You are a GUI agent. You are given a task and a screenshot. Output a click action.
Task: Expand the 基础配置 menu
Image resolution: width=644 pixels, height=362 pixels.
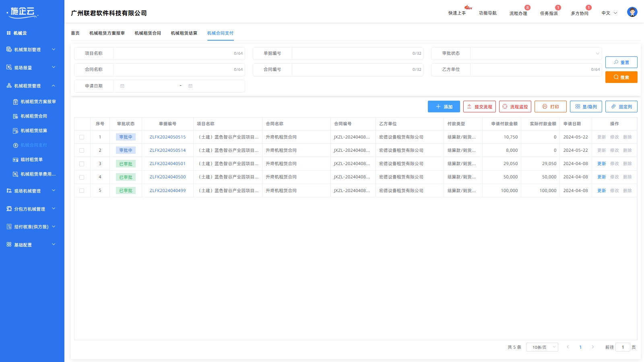(x=54, y=244)
